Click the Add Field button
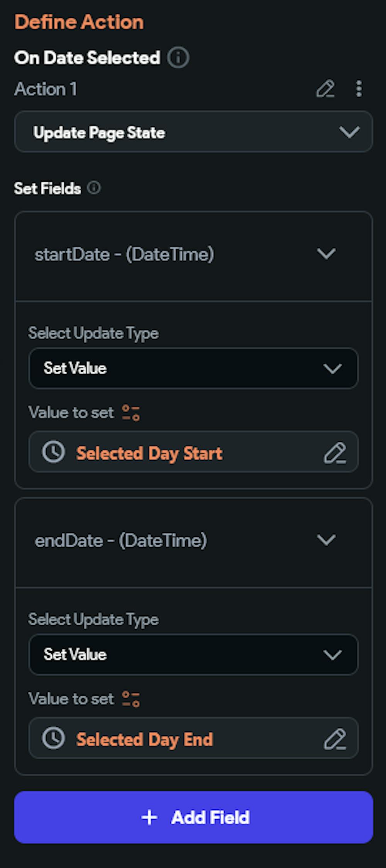 [193, 817]
